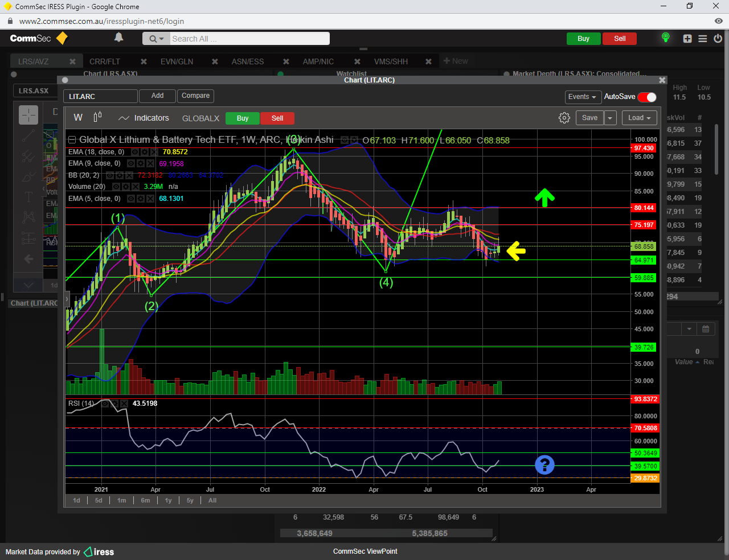Toggle visibility of EMA (18, close, 0)

click(x=135, y=152)
